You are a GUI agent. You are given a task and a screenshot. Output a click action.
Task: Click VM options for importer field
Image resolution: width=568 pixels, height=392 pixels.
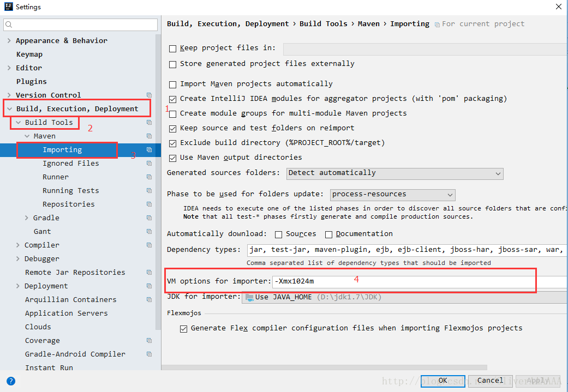click(420, 282)
